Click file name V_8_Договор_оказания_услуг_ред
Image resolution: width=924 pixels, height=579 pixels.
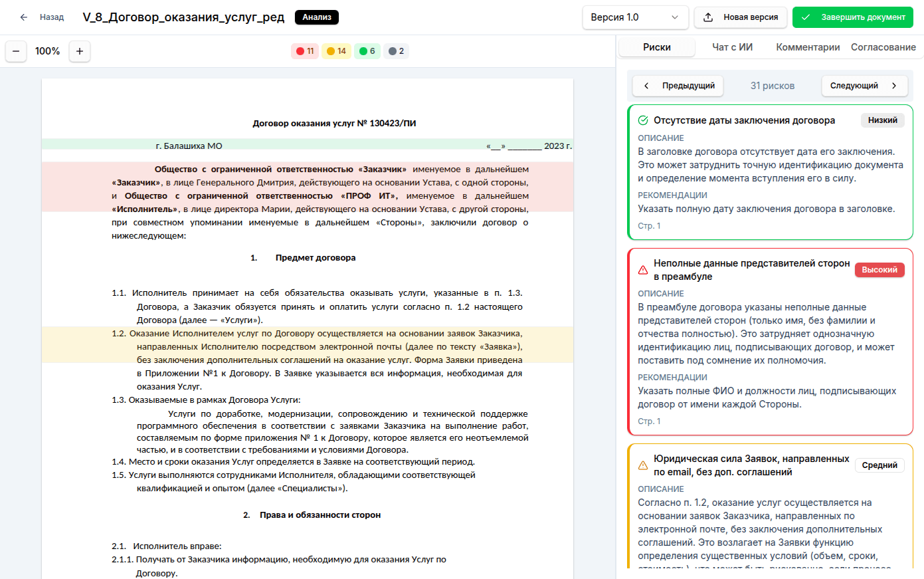point(183,17)
